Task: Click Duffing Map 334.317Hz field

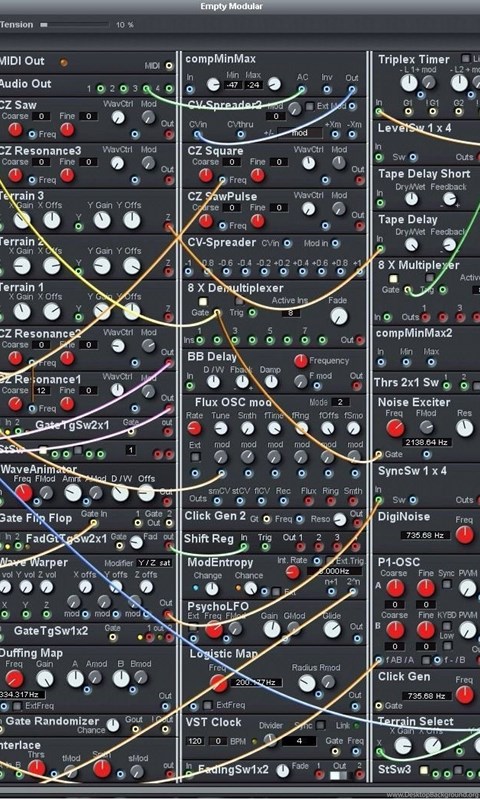Action: tap(21, 694)
